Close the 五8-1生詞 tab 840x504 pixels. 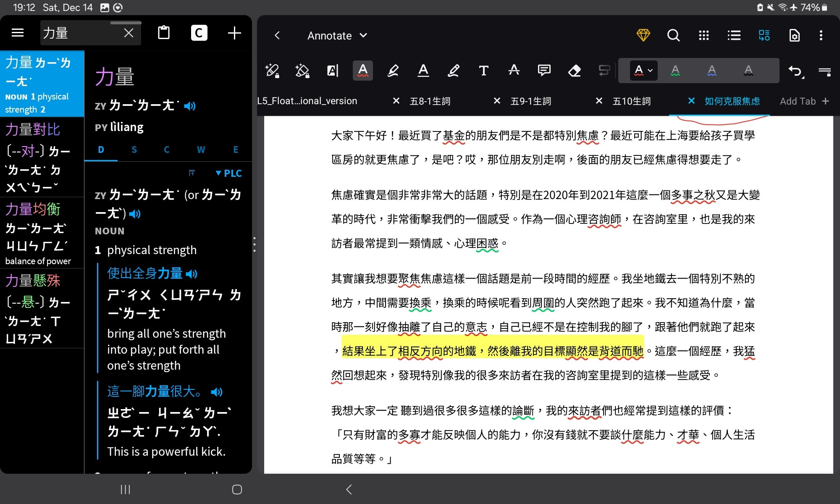[396, 101]
